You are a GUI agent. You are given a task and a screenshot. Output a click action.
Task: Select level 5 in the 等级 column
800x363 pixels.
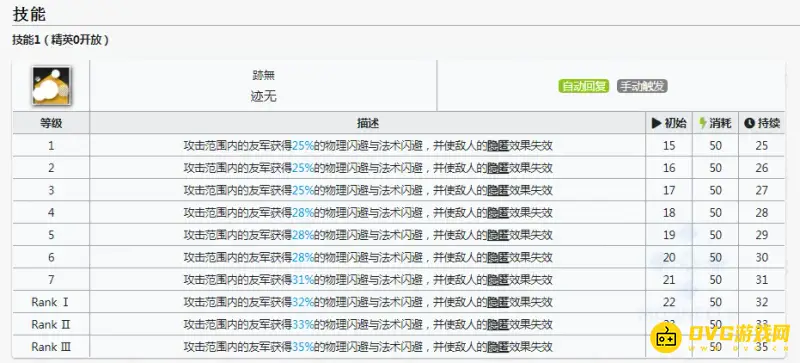51,235
